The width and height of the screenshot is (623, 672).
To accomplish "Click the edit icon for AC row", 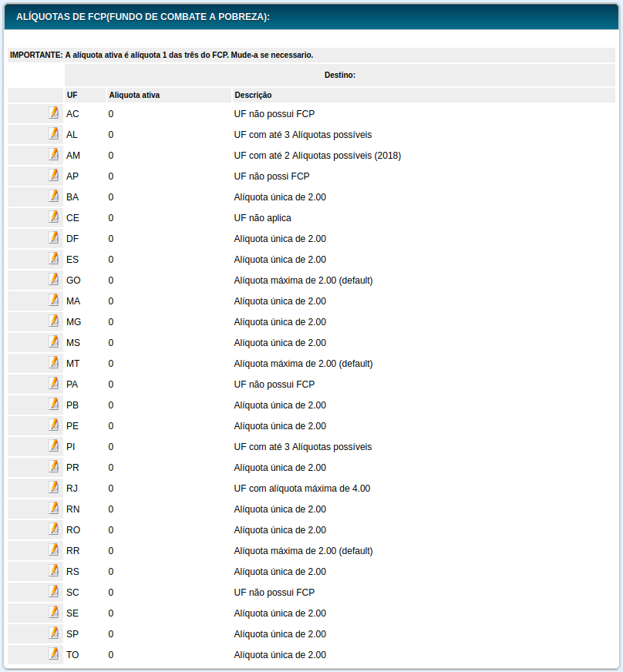I will (54, 113).
